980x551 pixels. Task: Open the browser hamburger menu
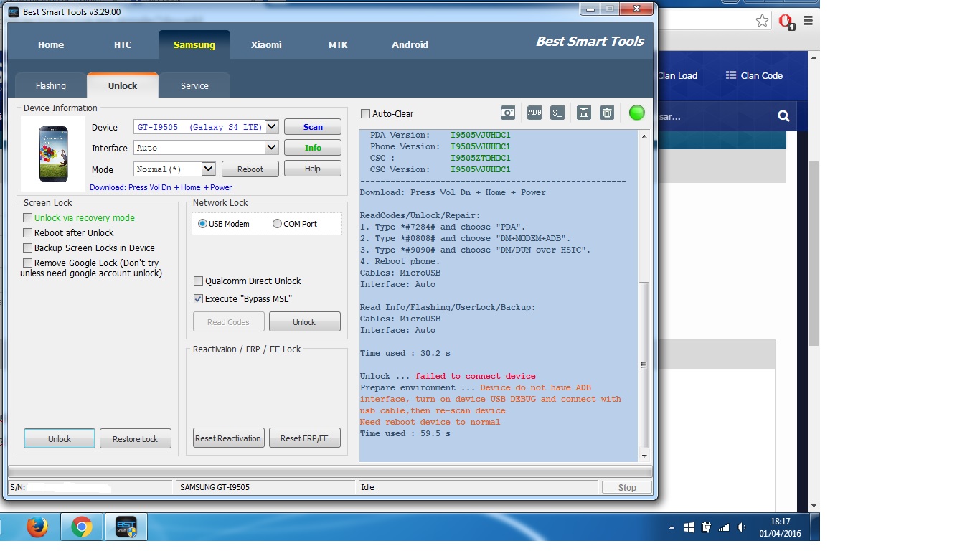pyautogui.click(x=808, y=21)
